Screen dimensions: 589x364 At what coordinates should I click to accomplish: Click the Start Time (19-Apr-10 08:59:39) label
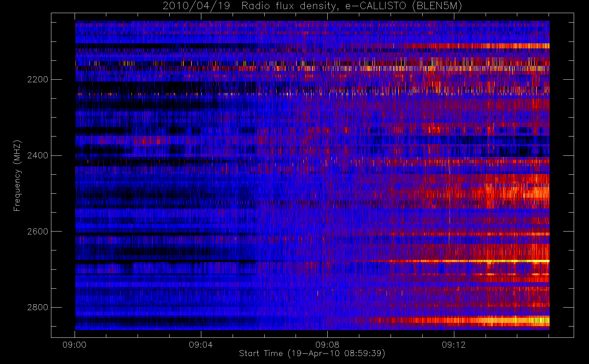[x=312, y=353]
